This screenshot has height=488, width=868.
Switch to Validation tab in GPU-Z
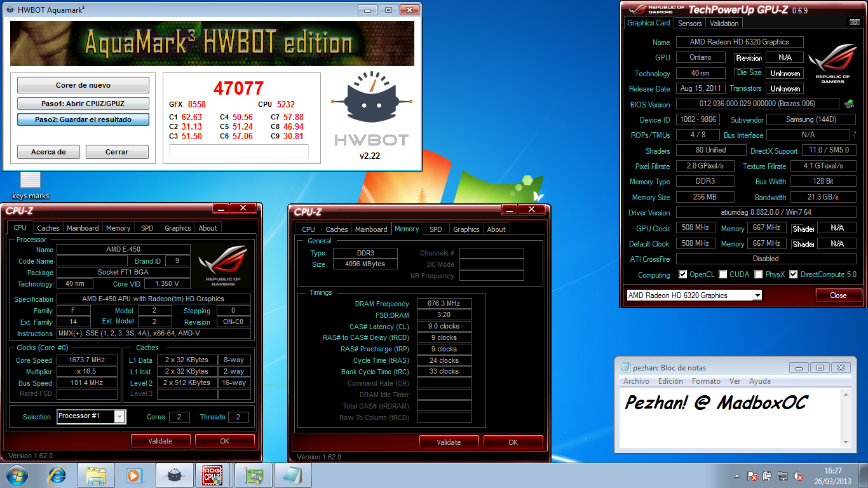pos(724,23)
